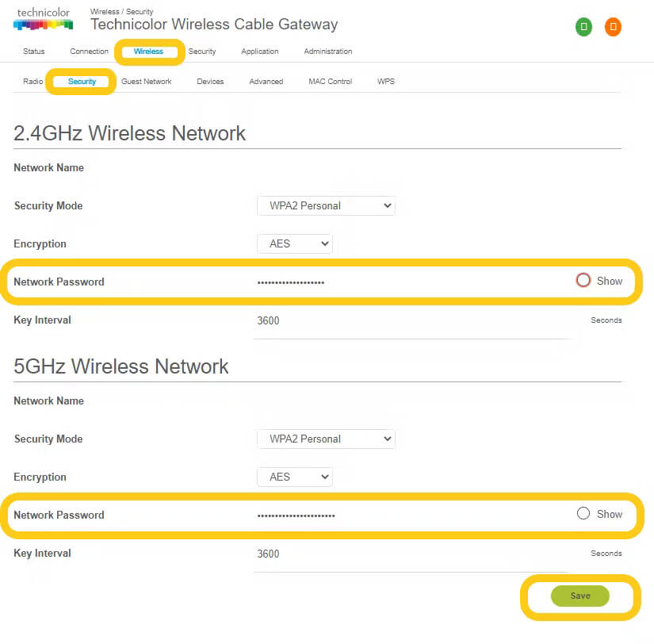
Task: Switch to the Status tab
Action: click(34, 52)
